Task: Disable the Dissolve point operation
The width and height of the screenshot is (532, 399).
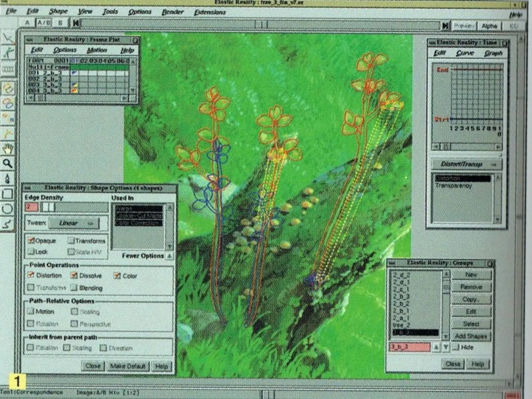Action: click(x=74, y=275)
